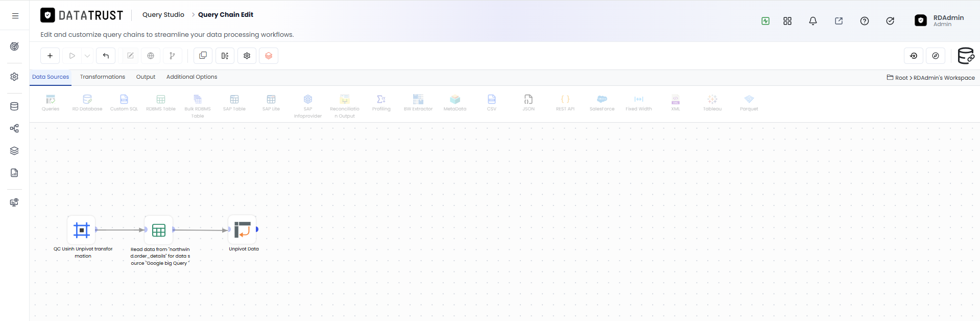Select the Parquet data source
980x321 pixels.
click(749, 103)
